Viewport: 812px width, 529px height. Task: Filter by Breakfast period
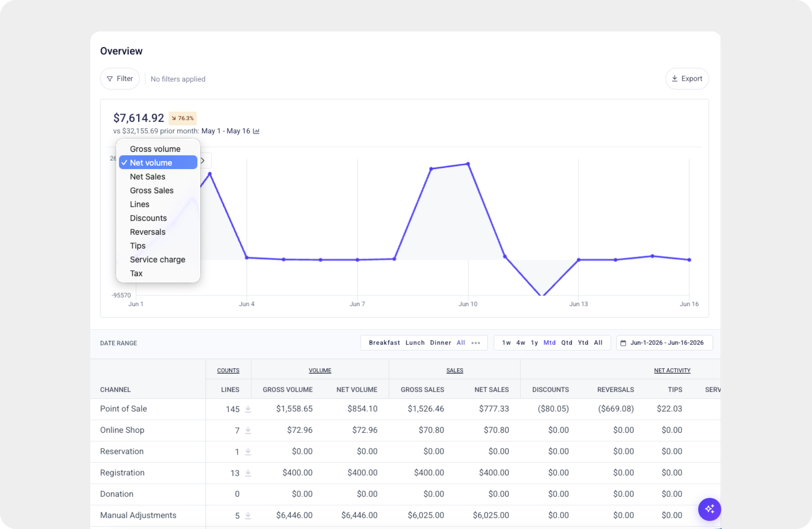click(x=384, y=343)
